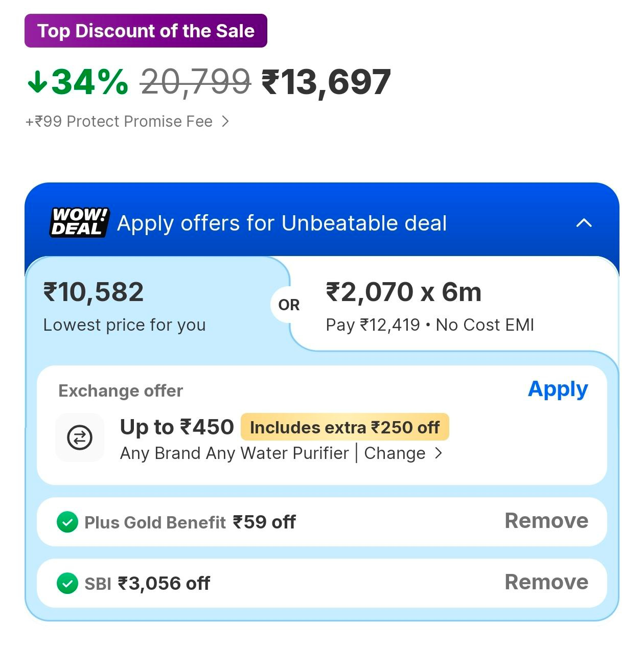Click the WOW! DEAL badge icon
The width and height of the screenshot is (644, 646).
point(79,222)
